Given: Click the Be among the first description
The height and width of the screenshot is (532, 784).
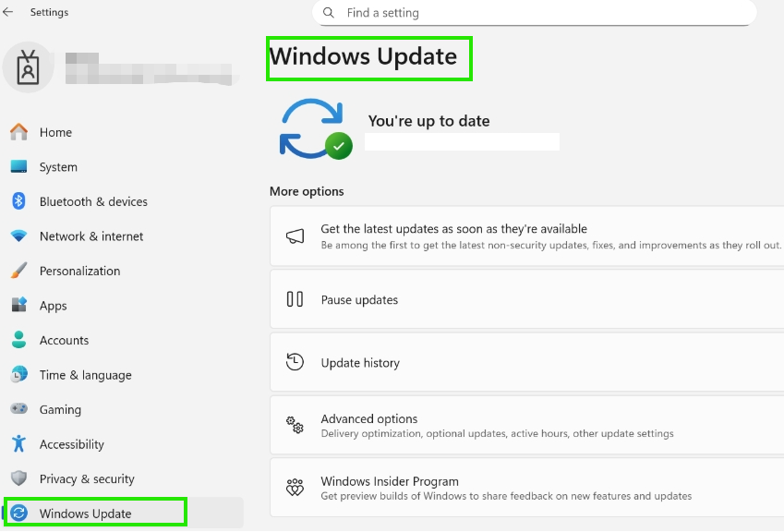Looking at the screenshot, I should [550, 245].
